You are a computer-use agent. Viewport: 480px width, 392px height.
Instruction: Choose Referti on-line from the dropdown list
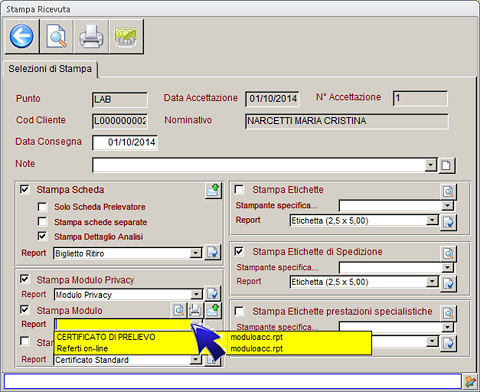point(82,349)
